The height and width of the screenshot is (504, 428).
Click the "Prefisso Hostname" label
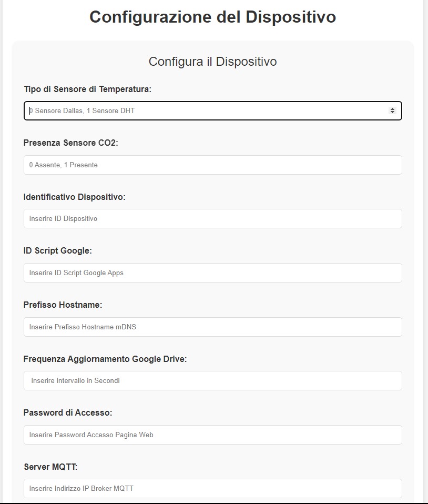[x=63, y=305]
